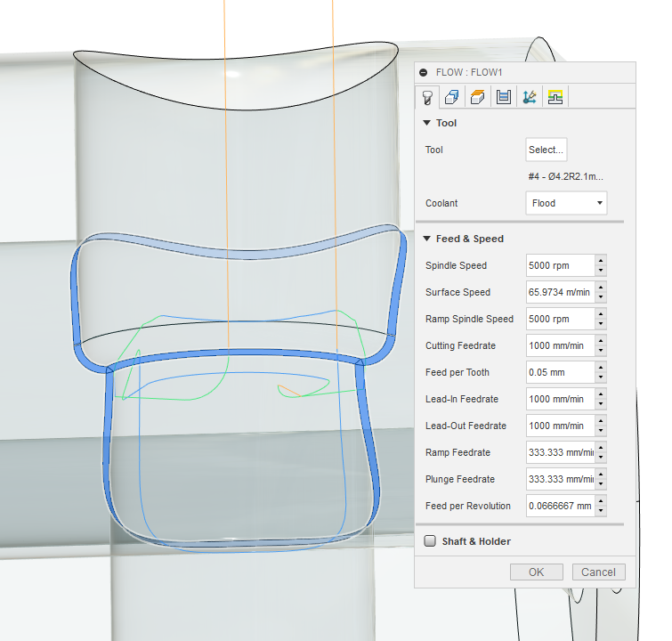This screenshot has height=641, width=672.
Task: Increase Lead-Out Feedrate with up arrow
Action: coord(601,420)
